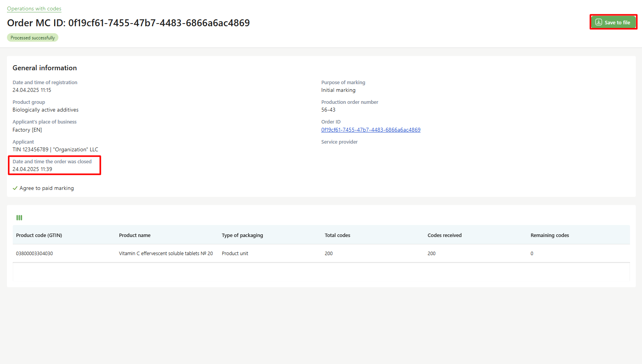The height and width of the screenshot is (364, 642).
Task: Click the General information heading
Action: click(44, 68)
